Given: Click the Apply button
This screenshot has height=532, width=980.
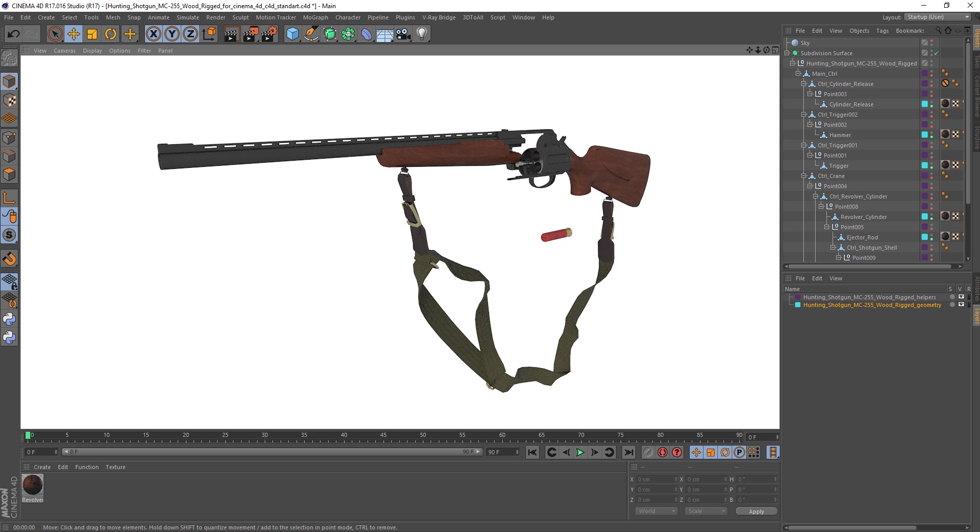Looking at the screenshot, I should (x=756, y=511).
